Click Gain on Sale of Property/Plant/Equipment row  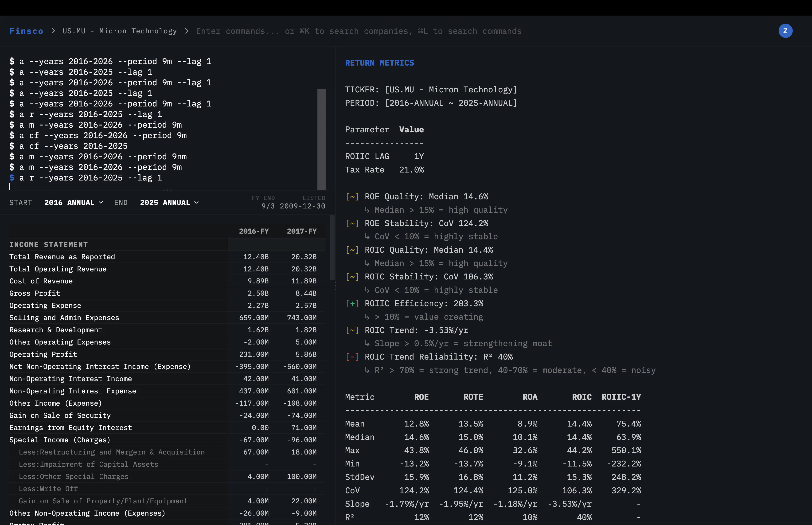click(x=167, y=501)
